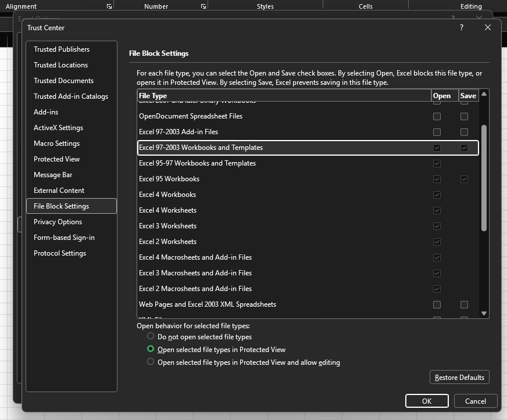This screenshot has width=507, height=420.
Task: Open the Number group dialog launcher
Action: click(x=203, y=6)
